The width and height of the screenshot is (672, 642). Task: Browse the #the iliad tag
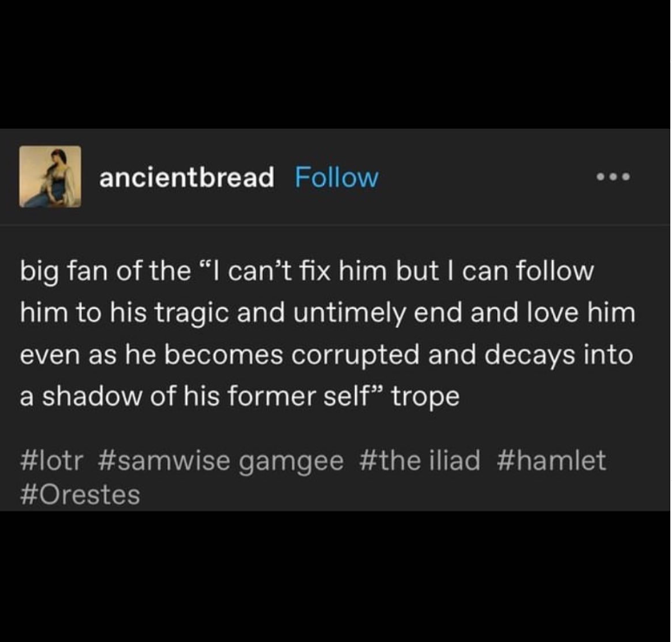point(419,460)
